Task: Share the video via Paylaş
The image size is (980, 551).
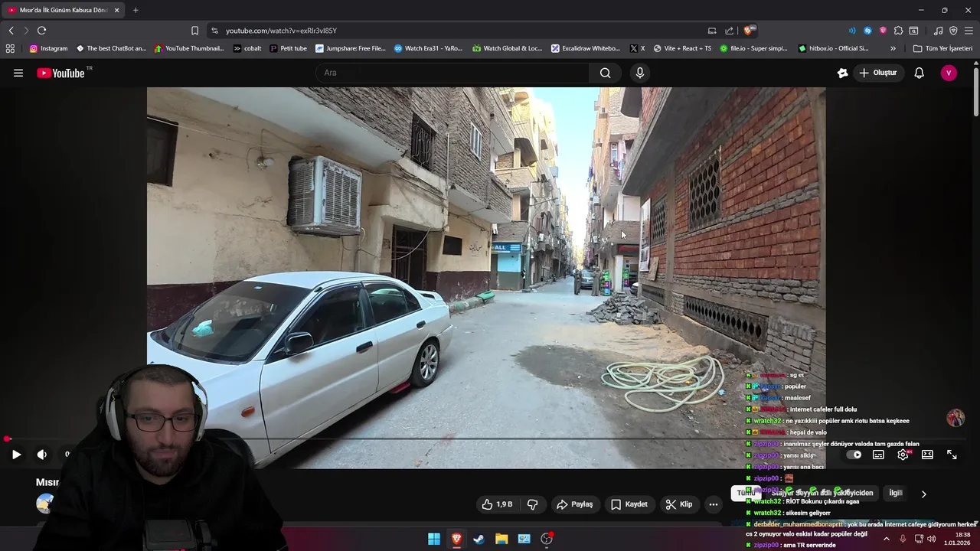Action: click(x=575, y=504)
